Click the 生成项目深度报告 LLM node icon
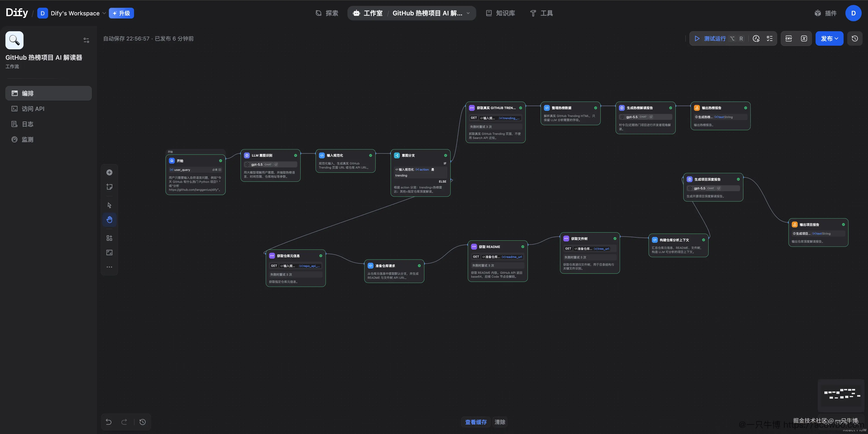The height and width of the screenshot is (434, 868). (x=689, y=179)
